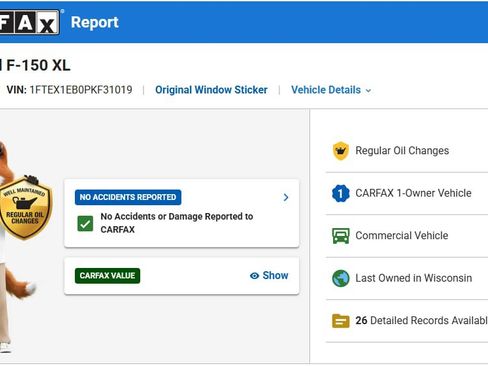The image size is (488, 366).
Task: Click the Regular Oil Changes text
Action: [x=402, y=151]
